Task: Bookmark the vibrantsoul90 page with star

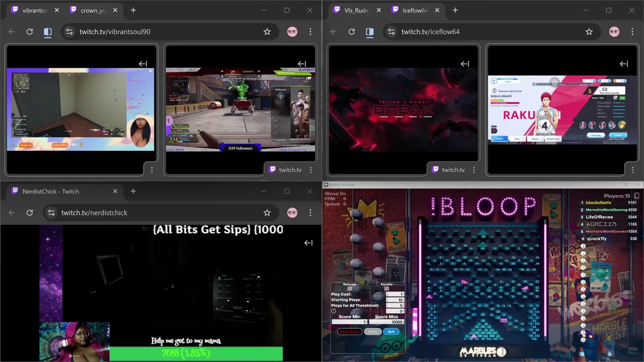Action: tap(267, 32)
